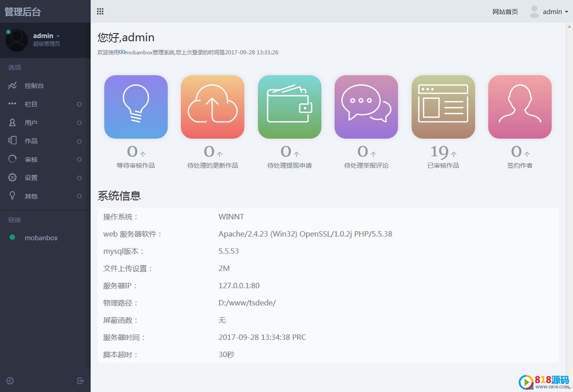This screenshot has height=392, width=573.
Task: Click the logout icon at sidebar bottom
Action: tap(81, 381)
